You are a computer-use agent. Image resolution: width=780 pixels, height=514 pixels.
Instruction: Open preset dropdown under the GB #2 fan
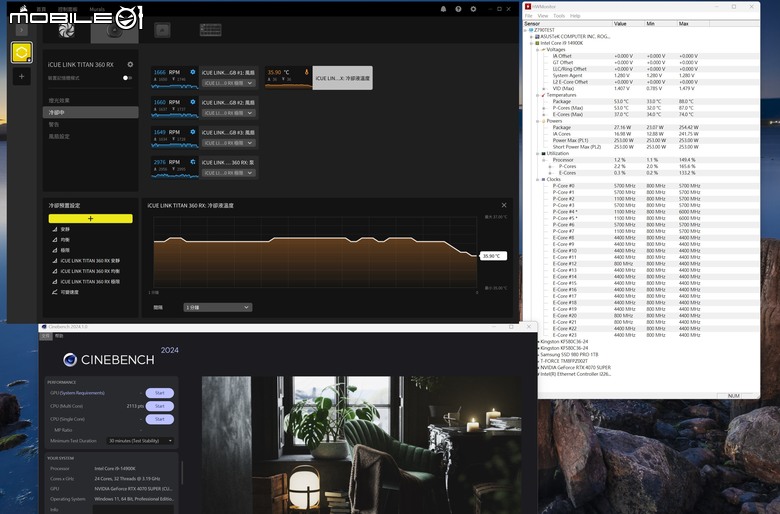[x=229, y=113]
